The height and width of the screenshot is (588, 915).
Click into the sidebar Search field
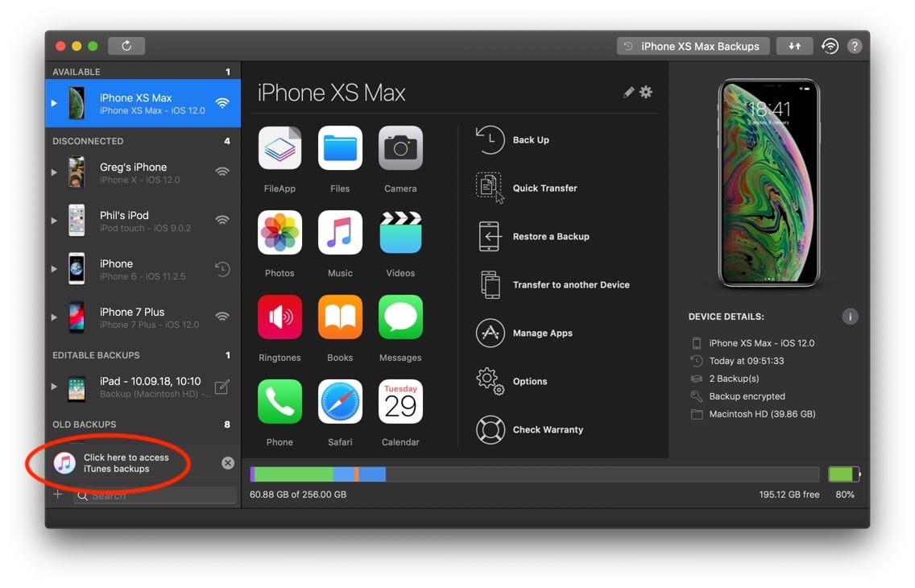point(155,495)
